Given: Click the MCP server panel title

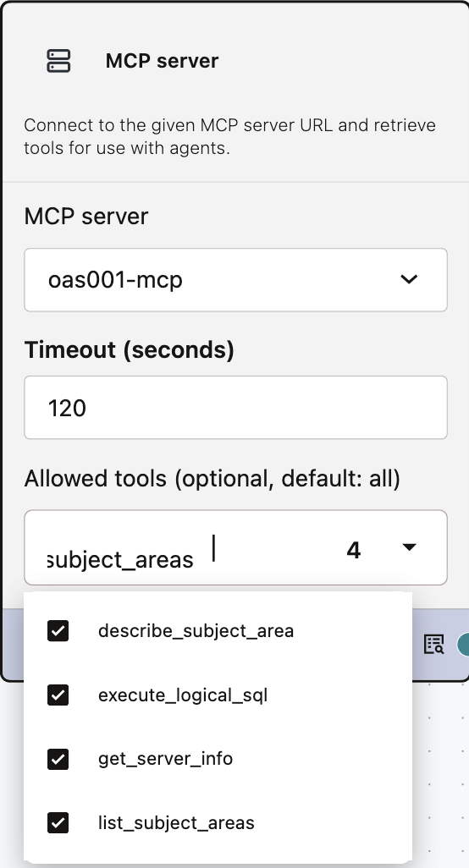Looking at the screenshot, I should (163, 61).
